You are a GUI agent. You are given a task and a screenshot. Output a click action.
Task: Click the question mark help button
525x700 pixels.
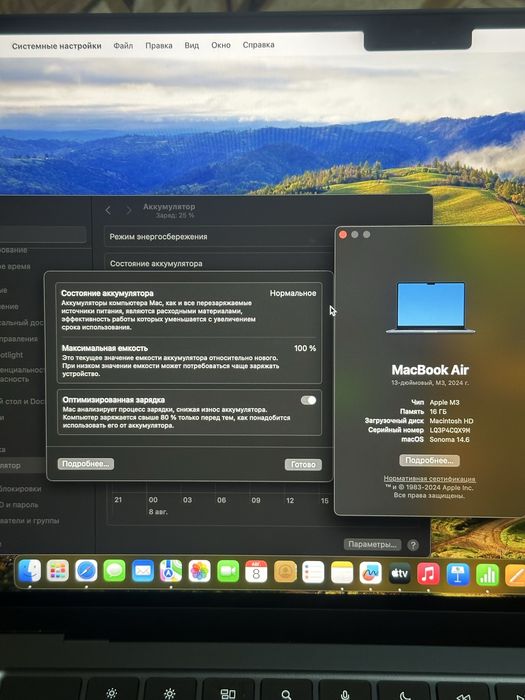coord(413,545)
